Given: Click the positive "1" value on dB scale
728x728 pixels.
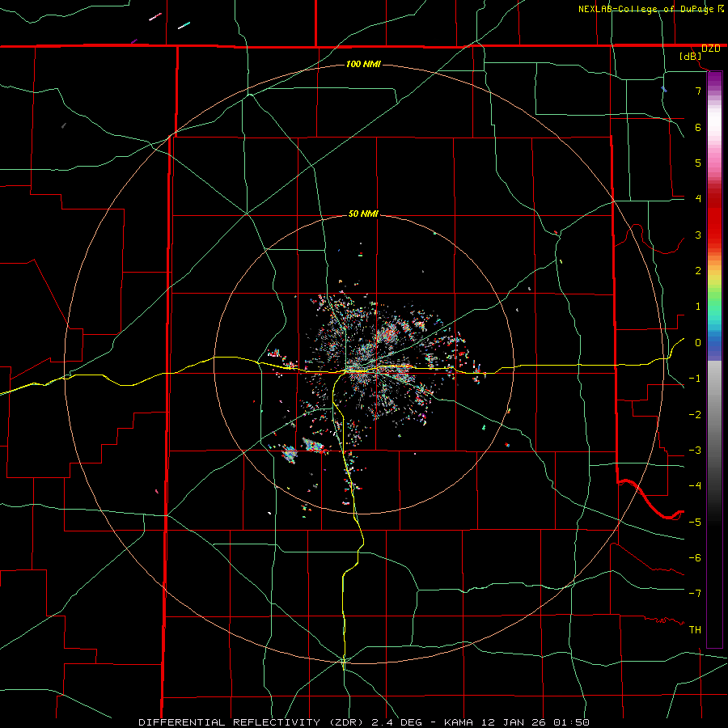Looking at the screenshot, I should 698,307.
